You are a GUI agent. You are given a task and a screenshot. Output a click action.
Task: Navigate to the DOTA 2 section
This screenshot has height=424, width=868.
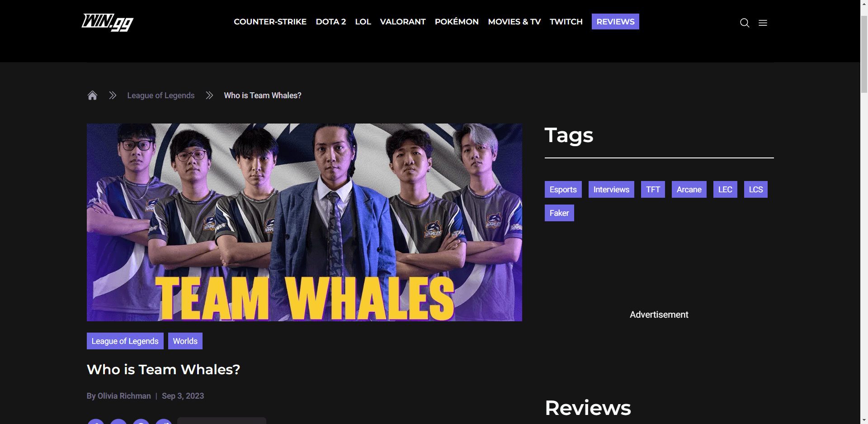[330, 21]
